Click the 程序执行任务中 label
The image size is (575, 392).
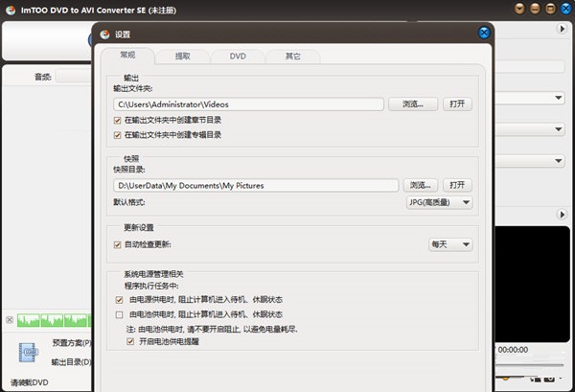(x=151, y=286)
